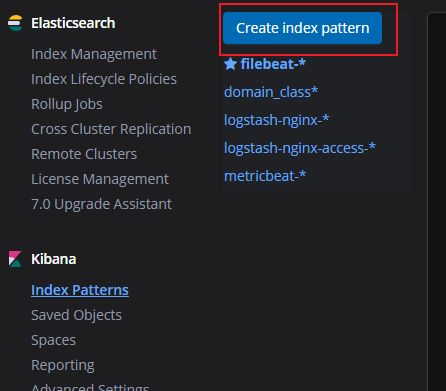Image resolution: width=446 pixels, height=391 pixels.
Task: Click the Elasticsearch logo icon
Action: [x=15, y=23]
